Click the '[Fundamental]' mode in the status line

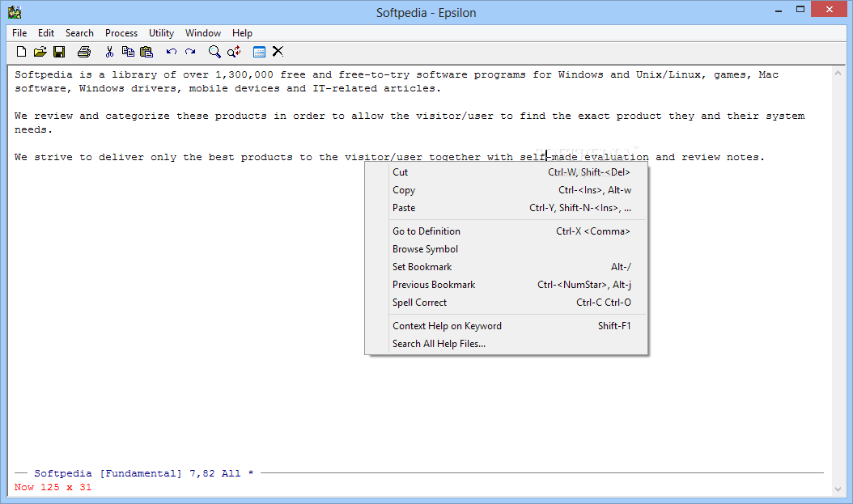pyautogui.click(x=140, y=473)
